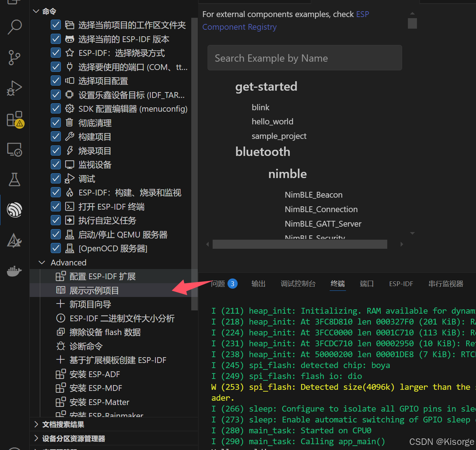
Task: Click chip icon for 设置乐鑫设备目标
Action: pyautogui.click(x=70, y=95)
